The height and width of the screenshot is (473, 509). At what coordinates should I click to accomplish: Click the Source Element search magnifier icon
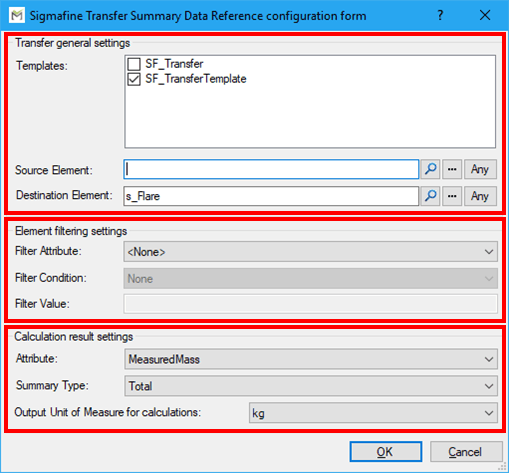click(430, 169)
